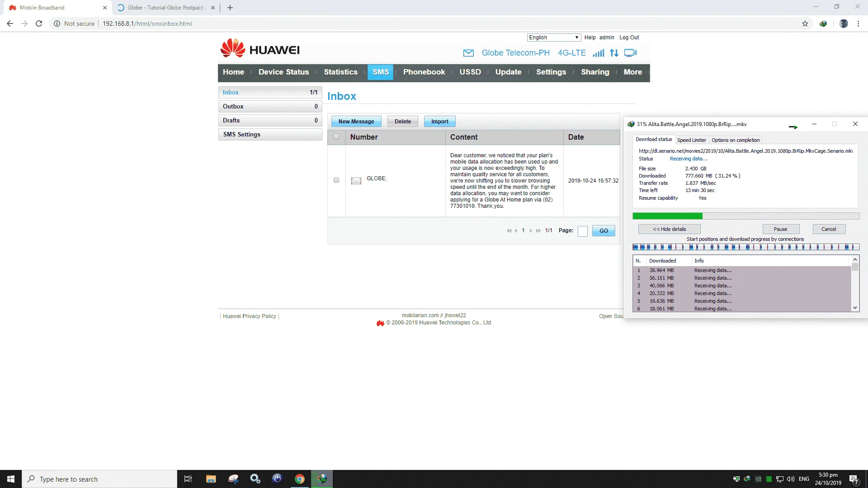The image size is (868, 488).
Task: Check the select-all checkbox in inbox header
Action: [336, 137]
